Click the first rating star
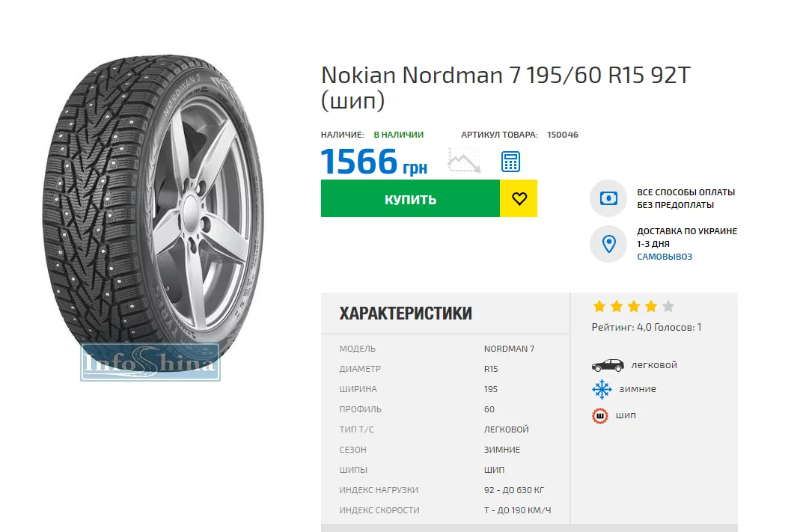This screenshot has width=797, height=532. [x=599, y=306]
